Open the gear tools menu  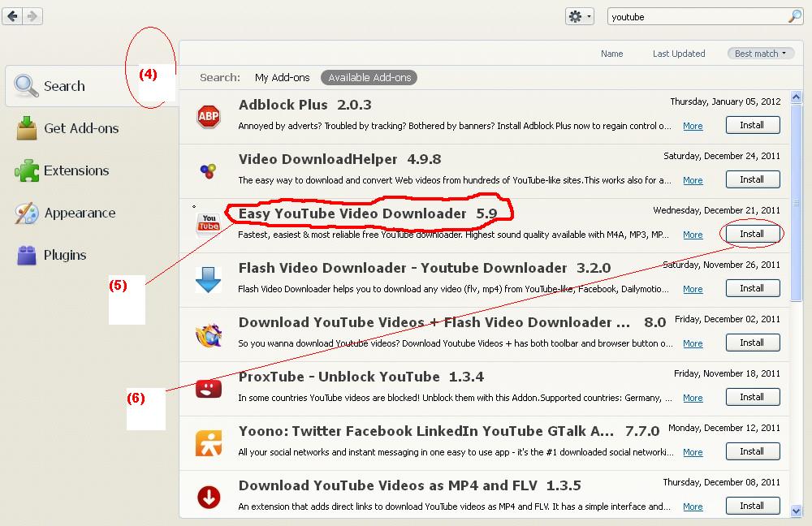click(580, 16)
